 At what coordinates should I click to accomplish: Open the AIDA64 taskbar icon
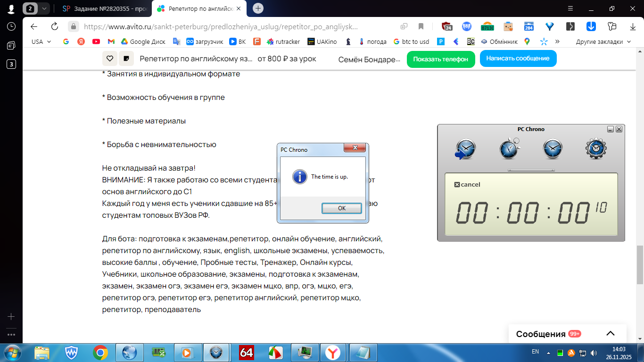pos(246,353)
